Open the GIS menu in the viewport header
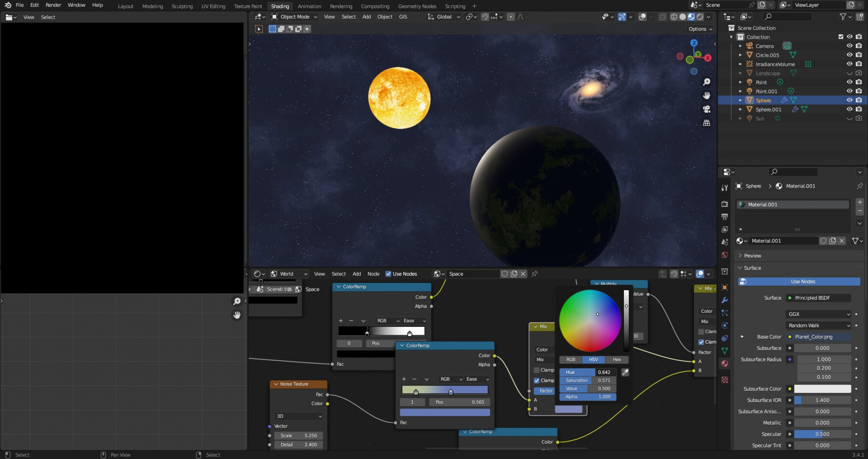This screenshot has height=459, width=868. click(x=403, y=16)
